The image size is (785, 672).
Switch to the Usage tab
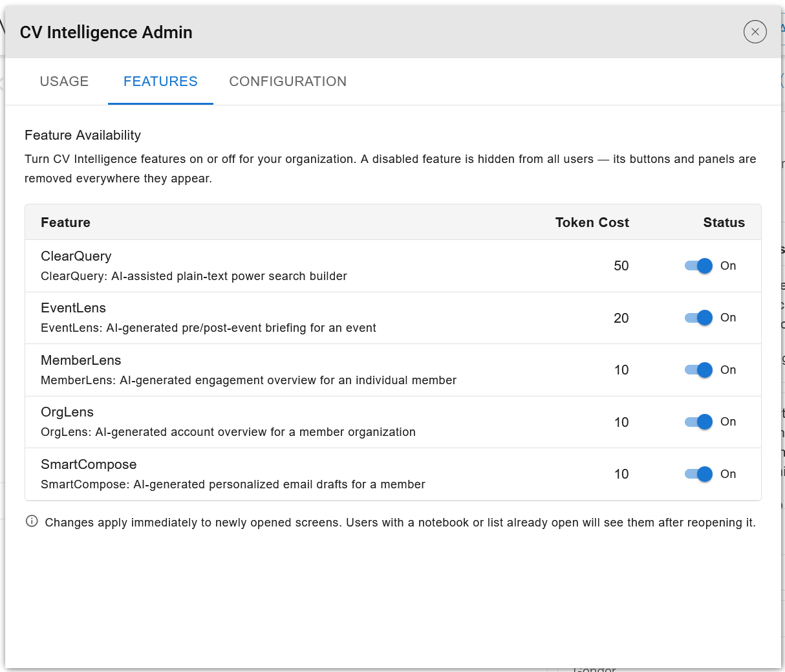pos(64,81)
